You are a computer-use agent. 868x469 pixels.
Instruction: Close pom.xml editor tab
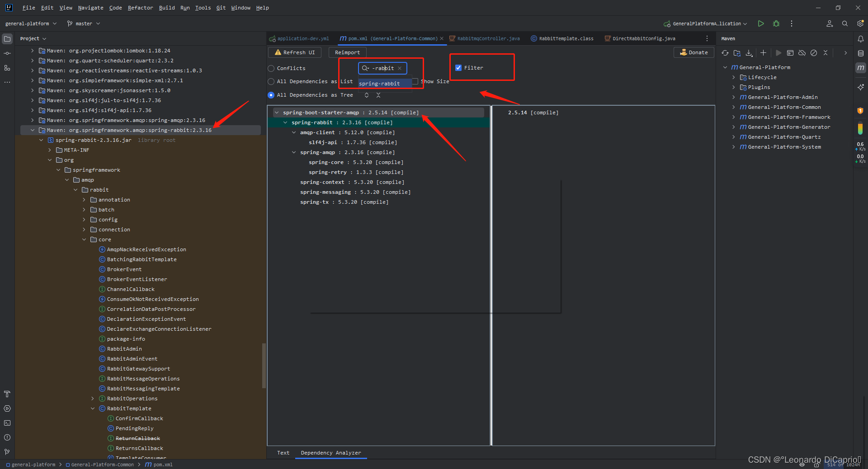442,38
